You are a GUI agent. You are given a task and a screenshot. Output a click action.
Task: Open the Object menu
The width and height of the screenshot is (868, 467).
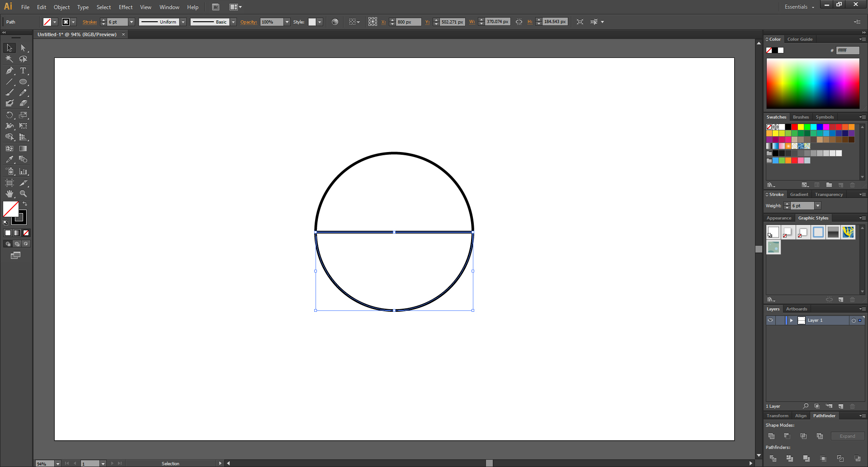(x=62, y=7)
